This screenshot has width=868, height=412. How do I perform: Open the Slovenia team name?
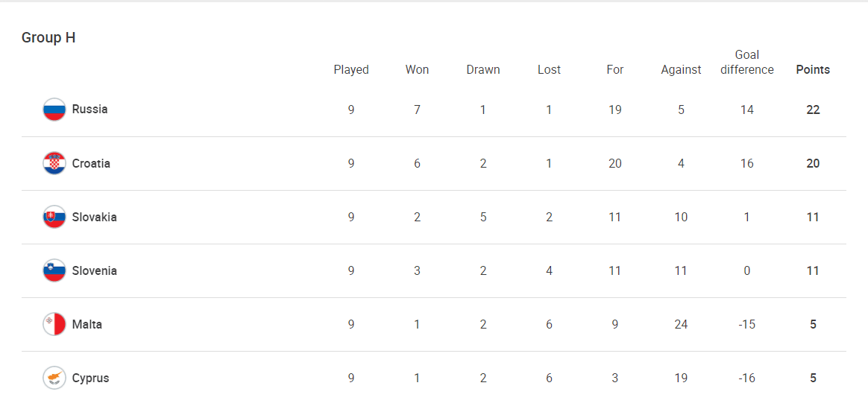coord(94,270)
